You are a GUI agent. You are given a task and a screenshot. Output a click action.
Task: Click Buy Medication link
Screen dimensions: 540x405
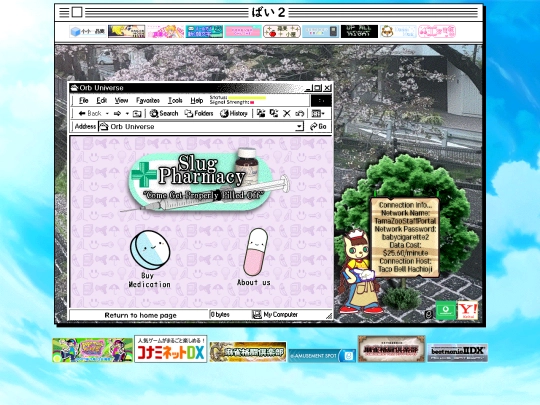[x=149, y=280]
